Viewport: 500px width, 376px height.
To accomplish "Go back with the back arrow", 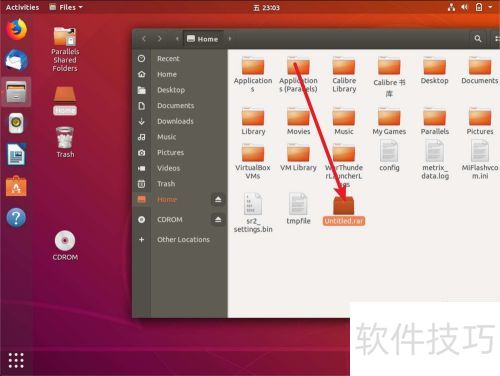I will point(144,39).
